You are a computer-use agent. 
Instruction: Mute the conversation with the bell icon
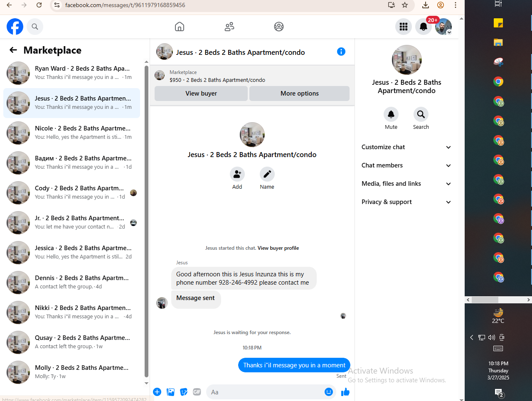coord(391,114)
